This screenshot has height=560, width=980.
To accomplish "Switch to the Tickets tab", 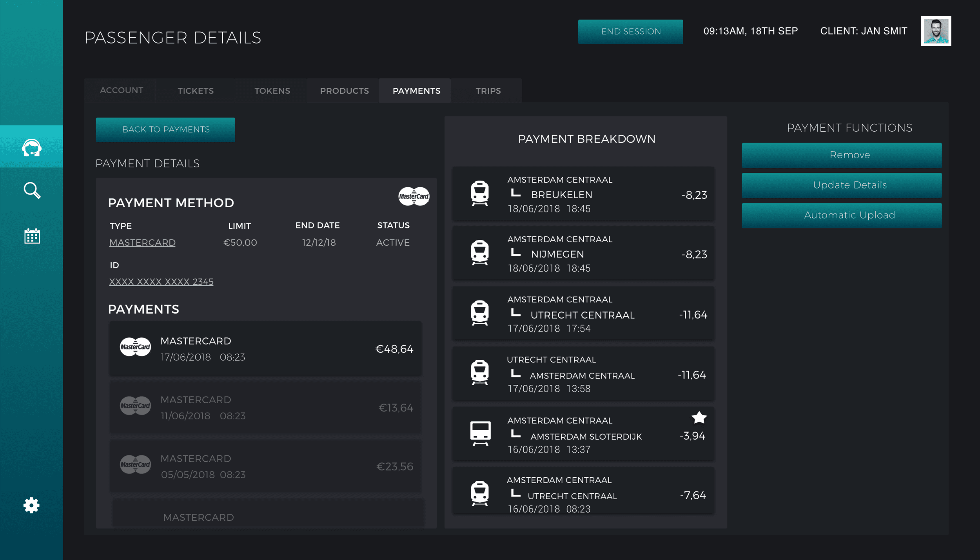I will click(x=196, y=91).
